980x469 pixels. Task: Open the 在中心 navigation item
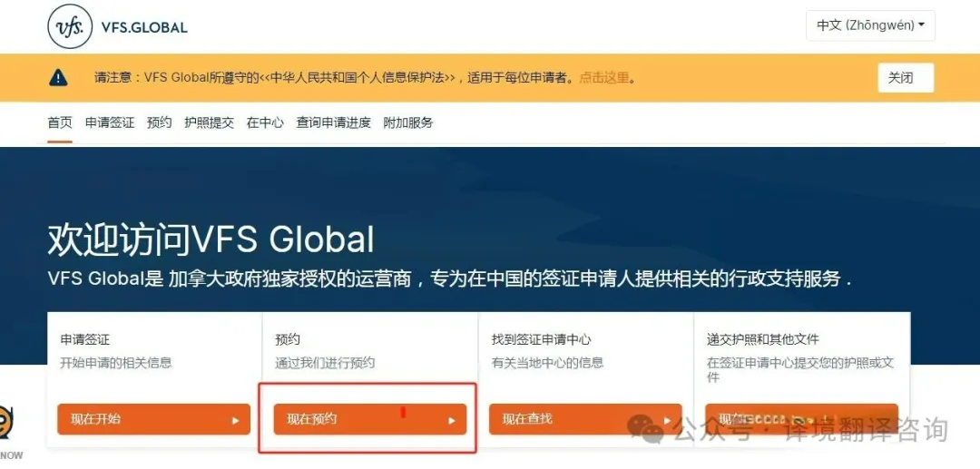pyautogui.click(x=265, y=122)
